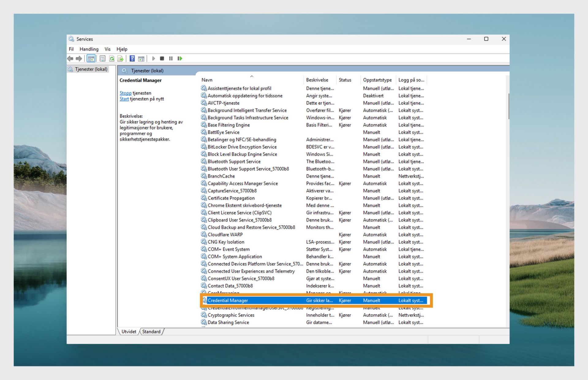The image size is (588, 380).
Task: Switch to the Standard tab
Action: [151, 332]
